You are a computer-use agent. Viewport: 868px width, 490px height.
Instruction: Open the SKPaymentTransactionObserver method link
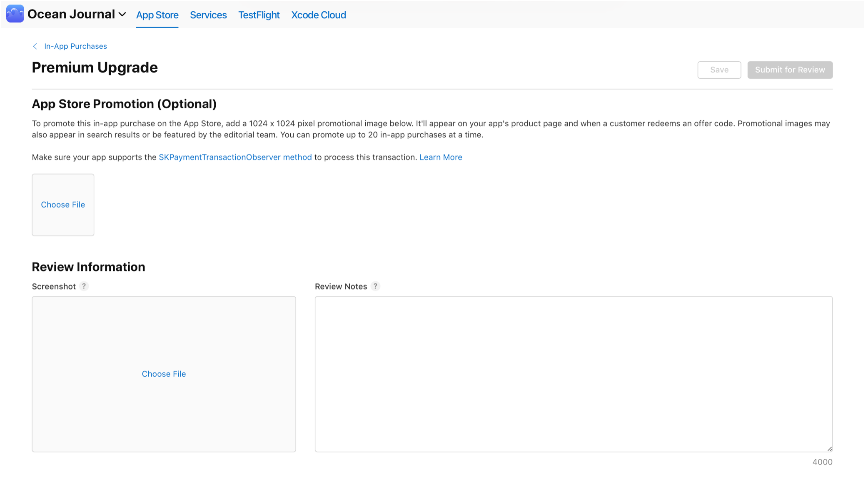235,157
